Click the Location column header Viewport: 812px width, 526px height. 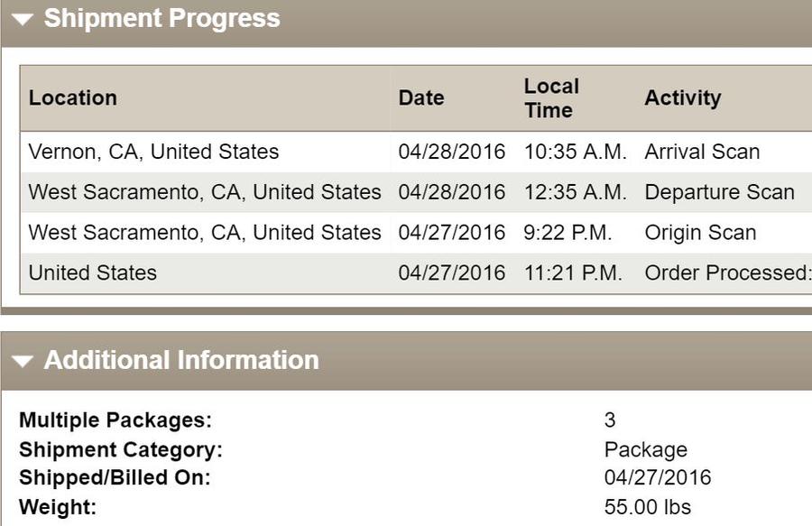click(73, 98)
